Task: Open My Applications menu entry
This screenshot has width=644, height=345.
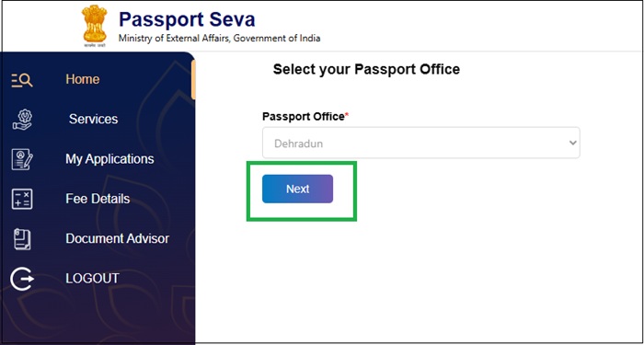Action: tap(109, 159)
